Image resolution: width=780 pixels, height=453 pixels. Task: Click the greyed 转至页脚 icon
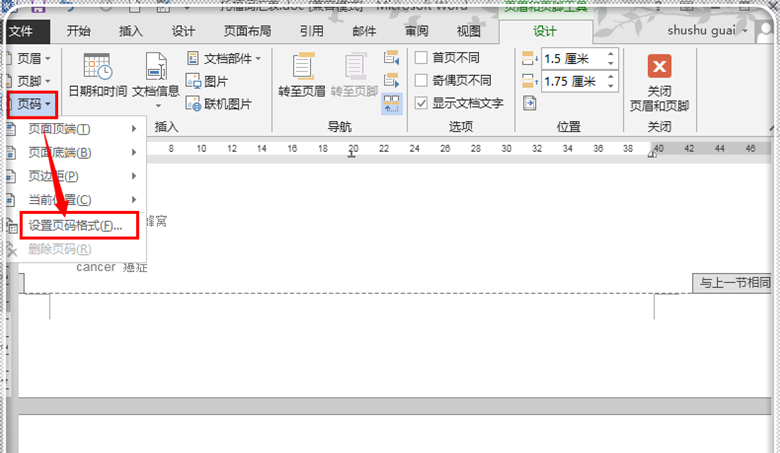355,67
